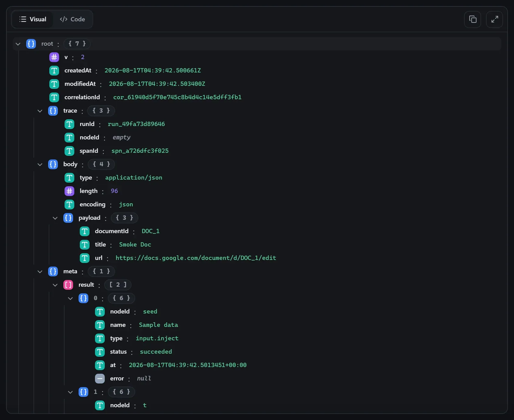Open the docs.google.com document URL value
The width and height of the screenshot is (514, 420).
196,258
